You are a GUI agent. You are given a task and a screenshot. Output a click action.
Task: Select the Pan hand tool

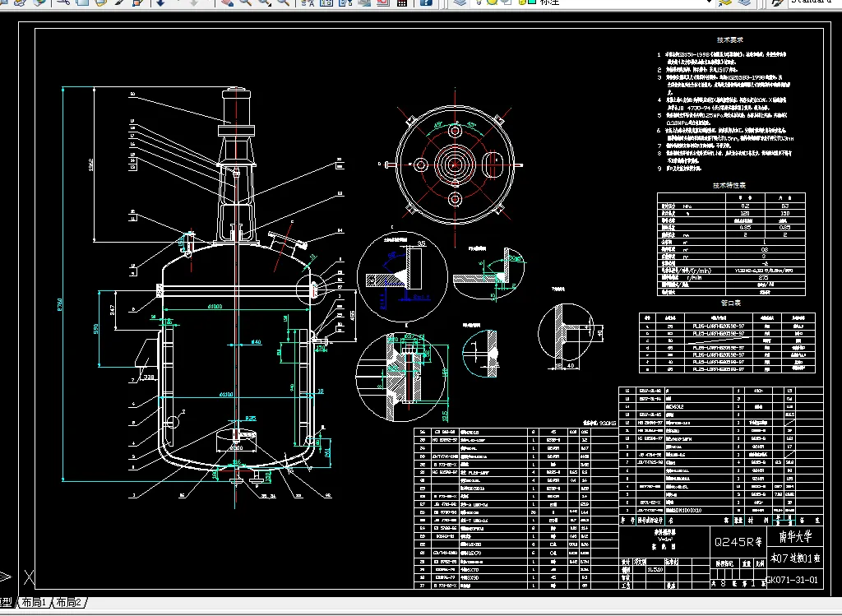tap(227, 2)
